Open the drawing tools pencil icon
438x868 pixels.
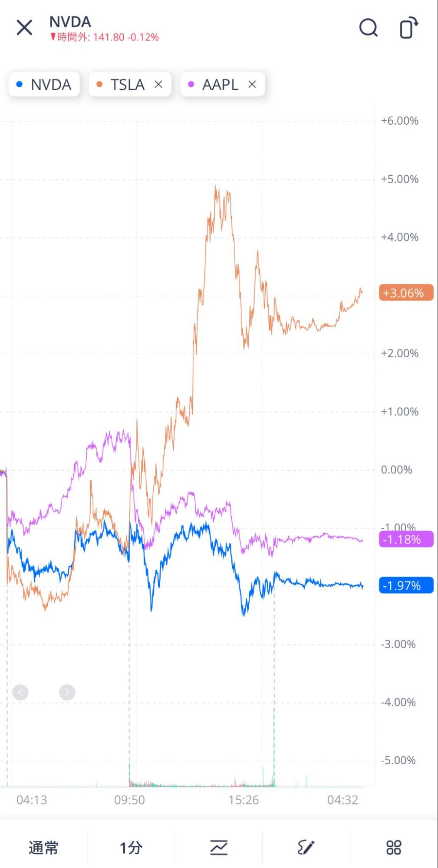click(x=306, y=847)
